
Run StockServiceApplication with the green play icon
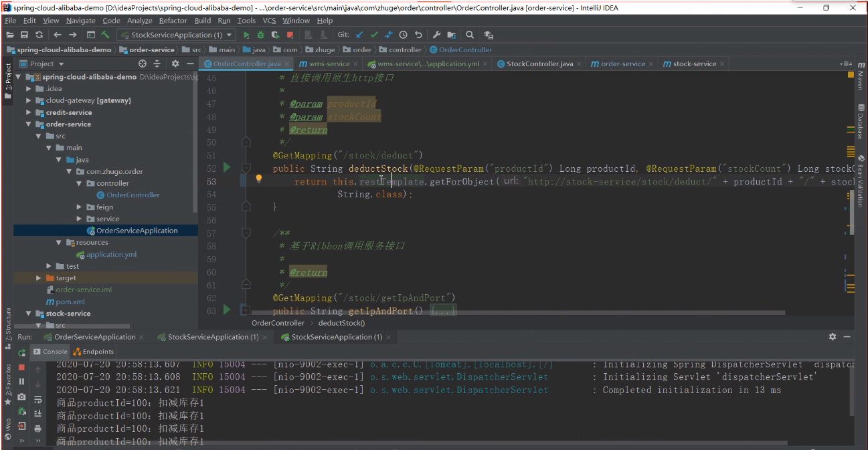246,35
